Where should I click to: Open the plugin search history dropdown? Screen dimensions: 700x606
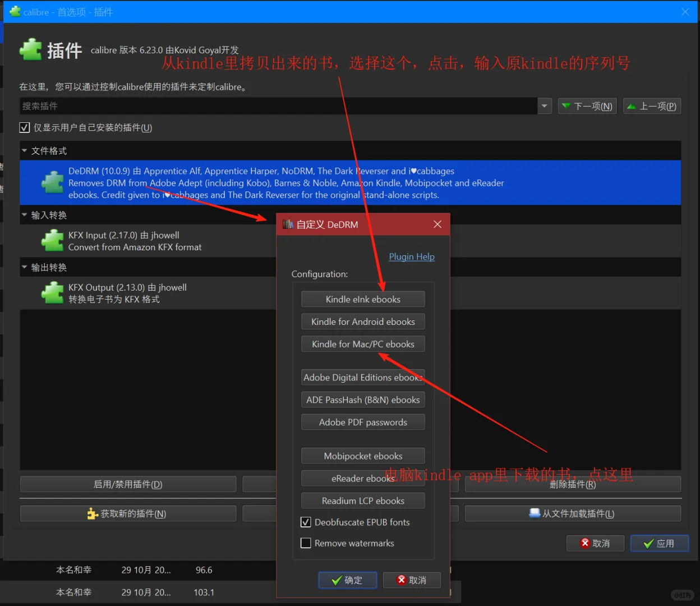pyautogui.click(x=544, y=106)
